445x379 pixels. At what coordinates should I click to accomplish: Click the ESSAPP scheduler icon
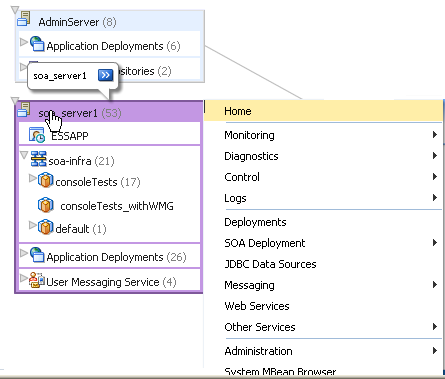tap(37, 135)
